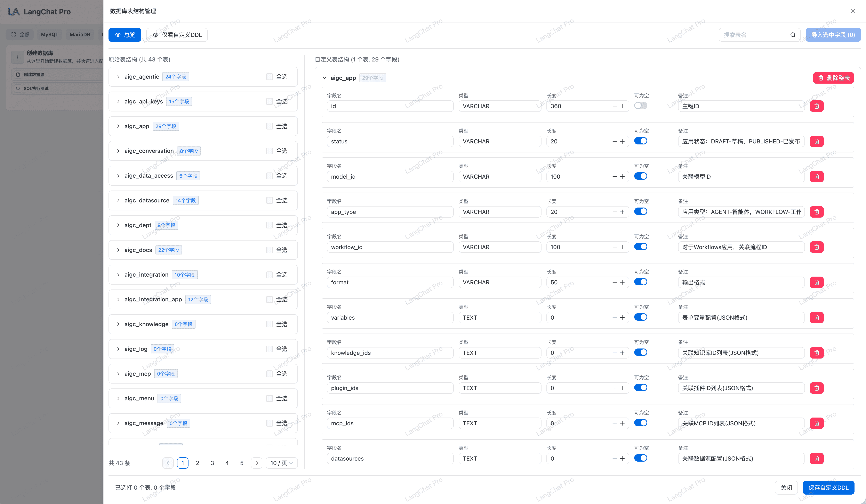Go to next page arrow in pagination
Viewport: 866px width, 504px height.
point(256,463)
